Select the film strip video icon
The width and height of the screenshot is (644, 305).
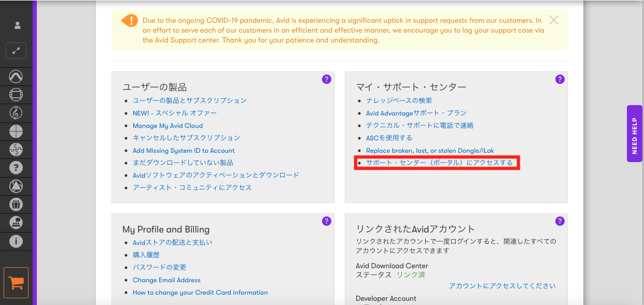pos(16,95)
